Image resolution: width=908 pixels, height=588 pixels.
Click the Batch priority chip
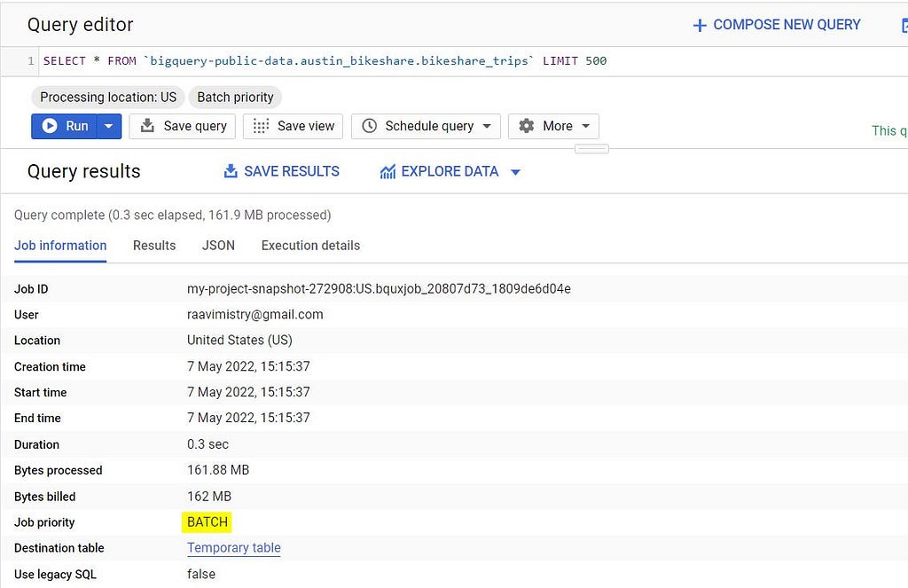click(235, 97)
